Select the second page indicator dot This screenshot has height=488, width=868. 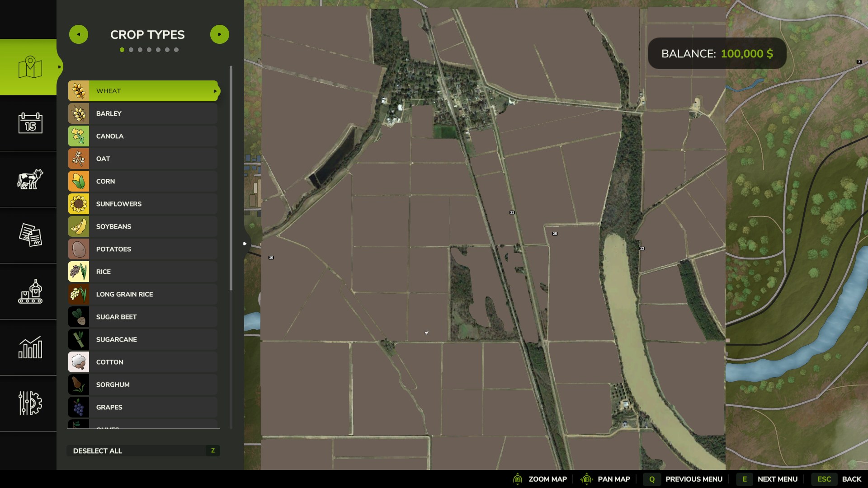(131, 50)
